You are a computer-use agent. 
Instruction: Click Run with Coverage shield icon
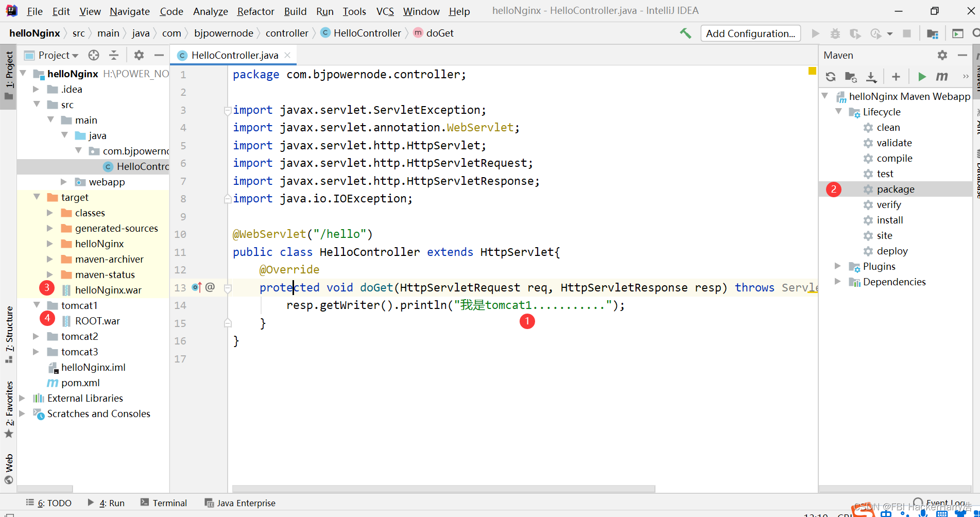855,33
